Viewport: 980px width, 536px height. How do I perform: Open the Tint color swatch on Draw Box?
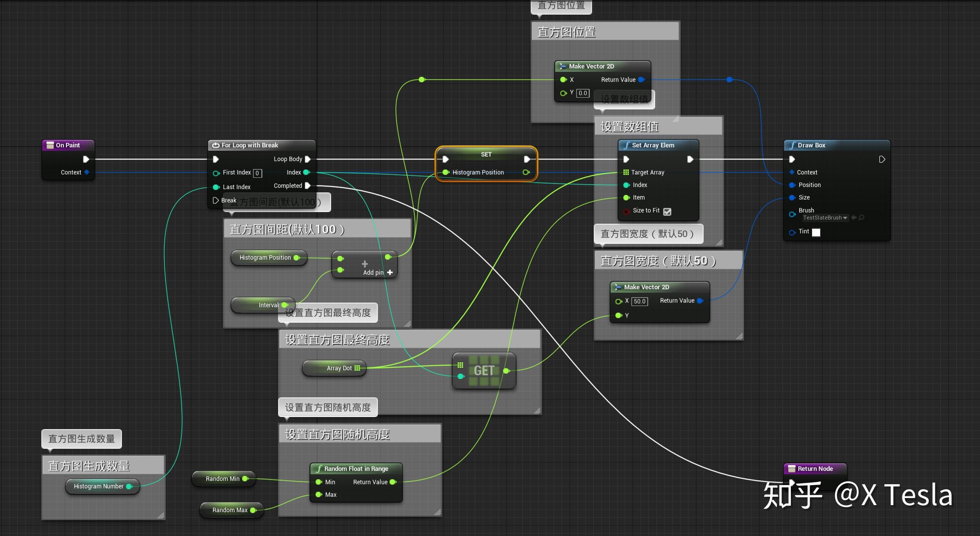point(816,233)
